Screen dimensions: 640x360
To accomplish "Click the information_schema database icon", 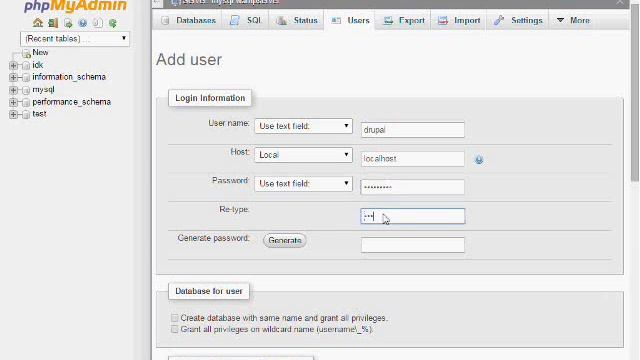I will [x=27, y=78].
